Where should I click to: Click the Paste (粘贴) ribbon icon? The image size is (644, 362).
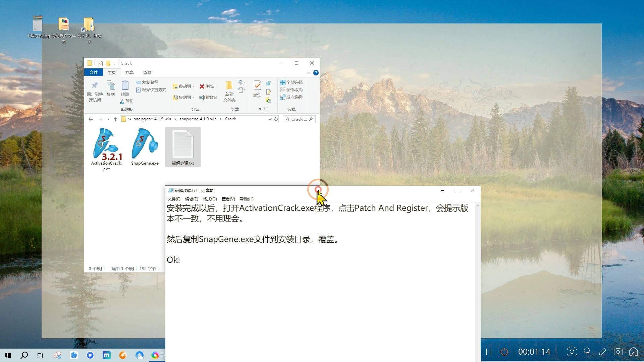pos(125,88)
